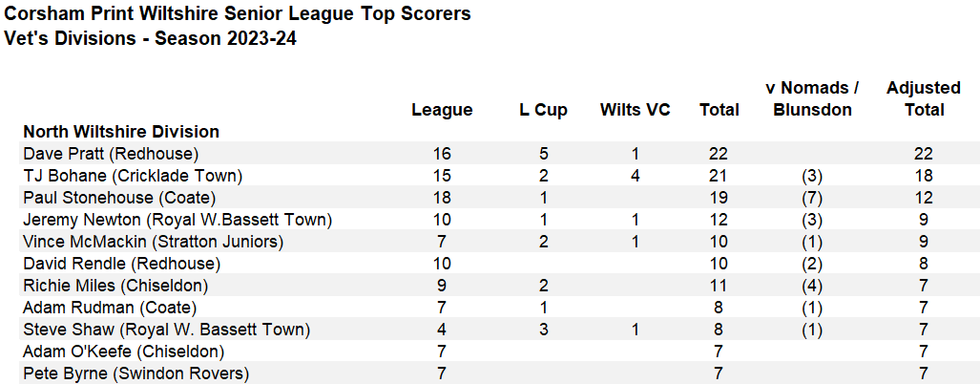The image size is (980, 384).
Task: Click the League column header
Action: coord(442,111)
